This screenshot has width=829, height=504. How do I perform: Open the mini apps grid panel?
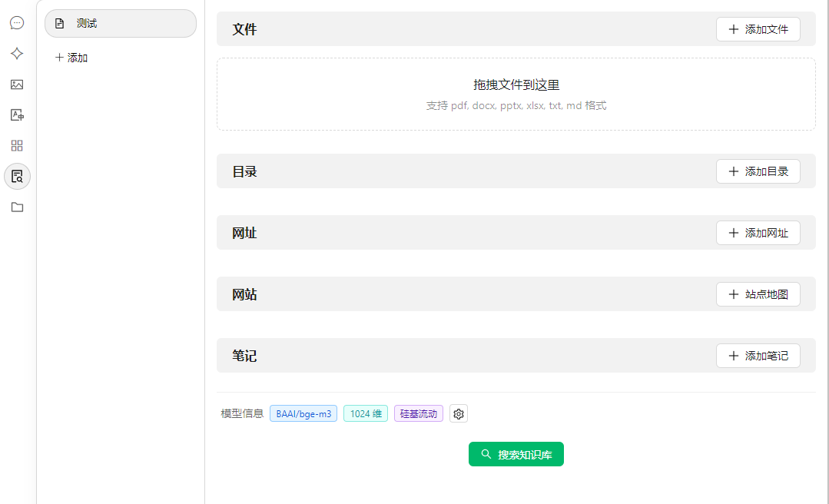(x=16, y=145)
